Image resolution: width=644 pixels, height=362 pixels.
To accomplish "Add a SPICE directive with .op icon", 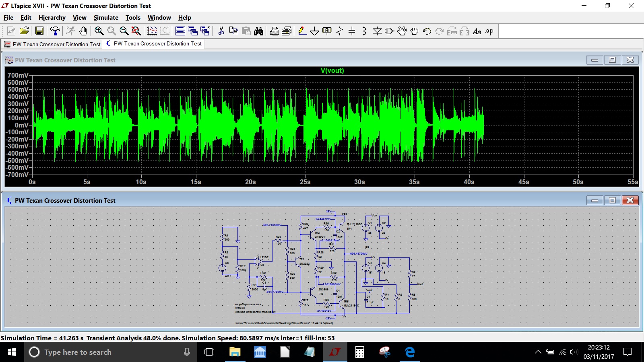I will [489, 31].
